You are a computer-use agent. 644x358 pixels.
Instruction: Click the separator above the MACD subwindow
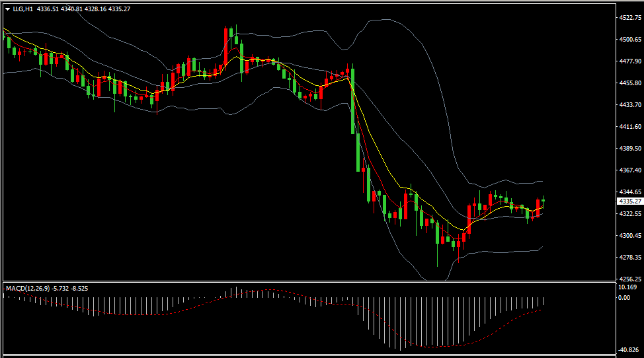tap(309, 282)
